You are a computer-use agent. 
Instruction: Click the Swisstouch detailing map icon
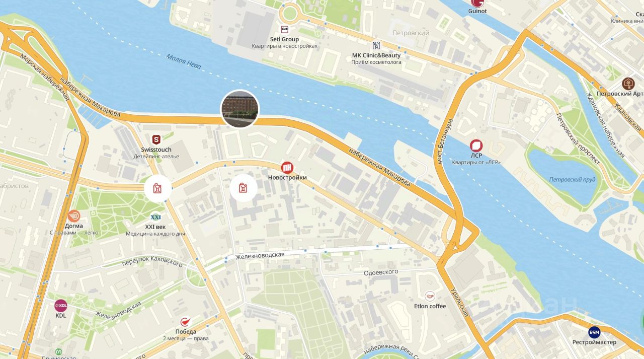pos(156,139)
